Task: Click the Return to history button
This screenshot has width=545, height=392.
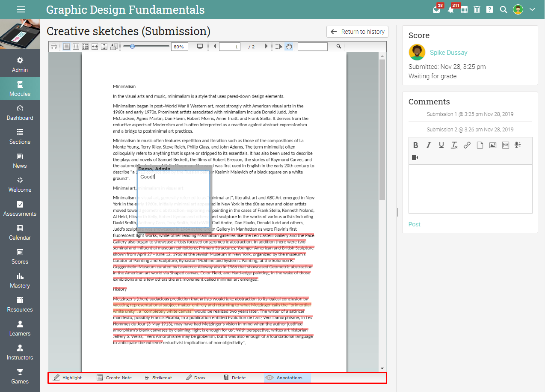Action: pos(357,32)
